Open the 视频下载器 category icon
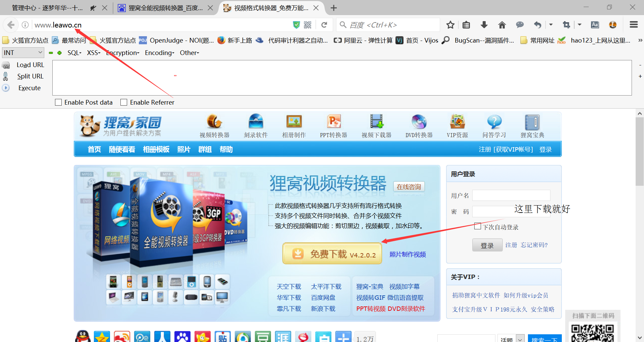The height and width of the screenshot is (342, 644). pyautogui.click(x=376, y=126)
